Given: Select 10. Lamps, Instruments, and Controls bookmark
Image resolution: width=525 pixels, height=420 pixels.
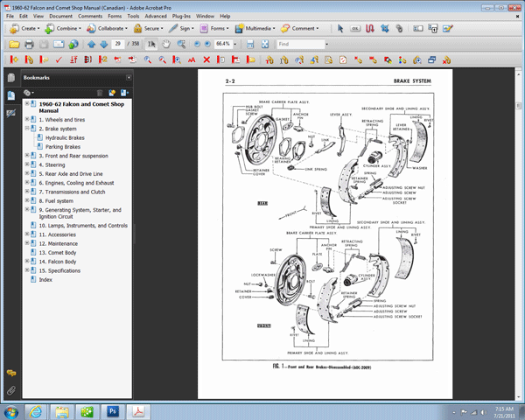Looking at the screenshot, I should 83,226.
